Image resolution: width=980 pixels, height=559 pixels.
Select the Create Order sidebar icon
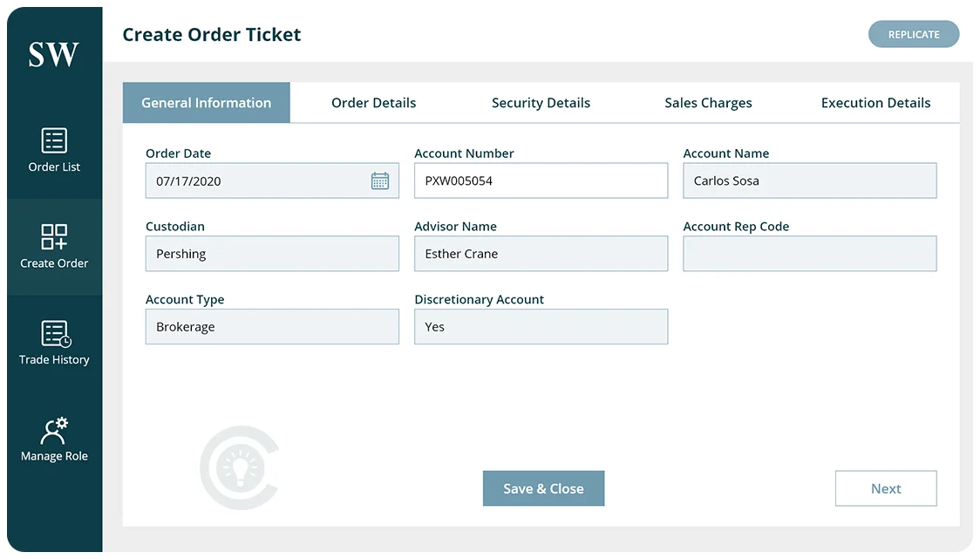(54, 247)
